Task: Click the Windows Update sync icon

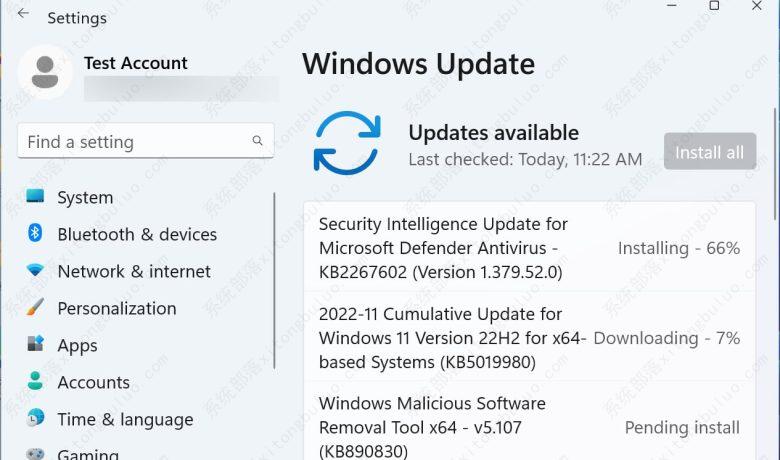Action: 347,144
